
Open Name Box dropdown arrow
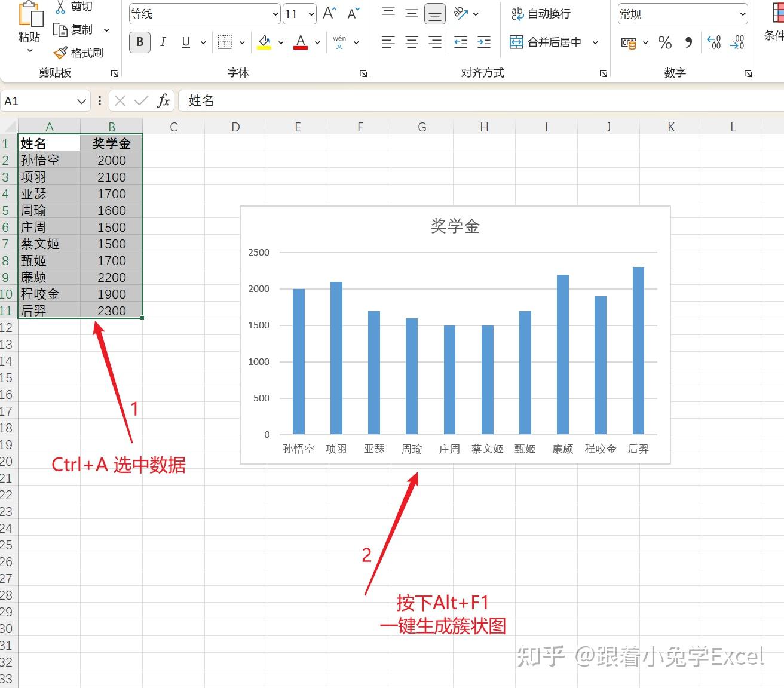[82, 101]
